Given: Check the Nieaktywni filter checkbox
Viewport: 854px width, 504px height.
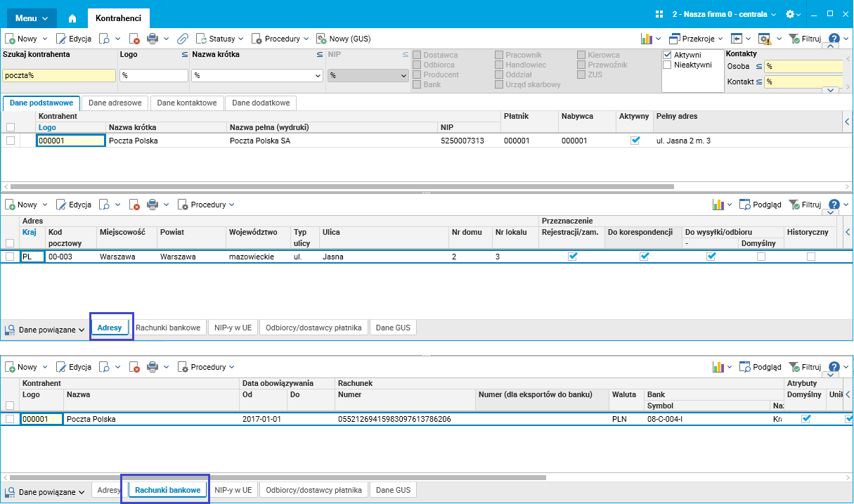Looking at the screenshot, I should tap(668, 65).
